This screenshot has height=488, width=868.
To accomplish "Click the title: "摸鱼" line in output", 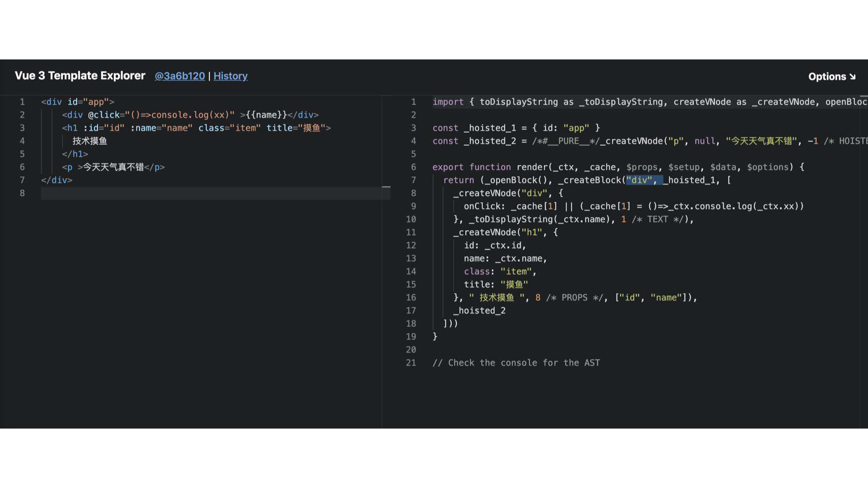I will [496, 285].
